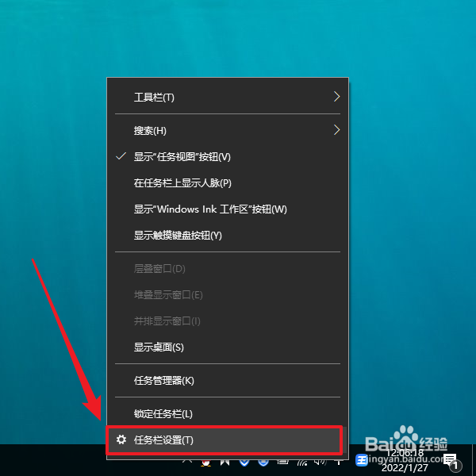This screenshot has height=476, width=476.
Task: Open the taskbar clock showing 2022/1/27
Action: tap(405, 460)
